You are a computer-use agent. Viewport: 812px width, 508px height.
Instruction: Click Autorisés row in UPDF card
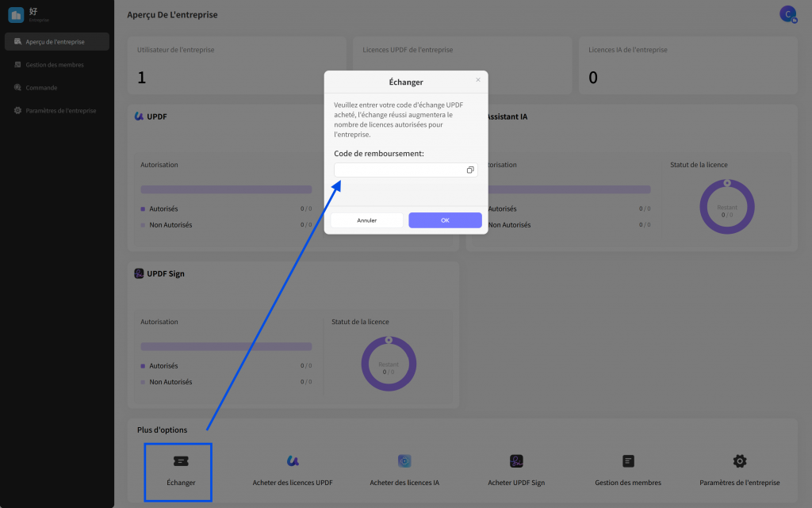226,209
